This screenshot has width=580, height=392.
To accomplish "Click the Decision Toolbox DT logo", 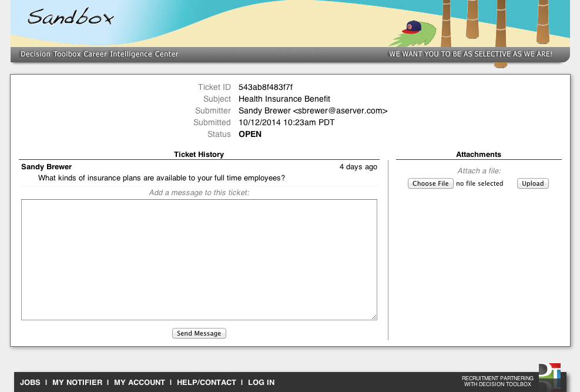I will 549,371.
